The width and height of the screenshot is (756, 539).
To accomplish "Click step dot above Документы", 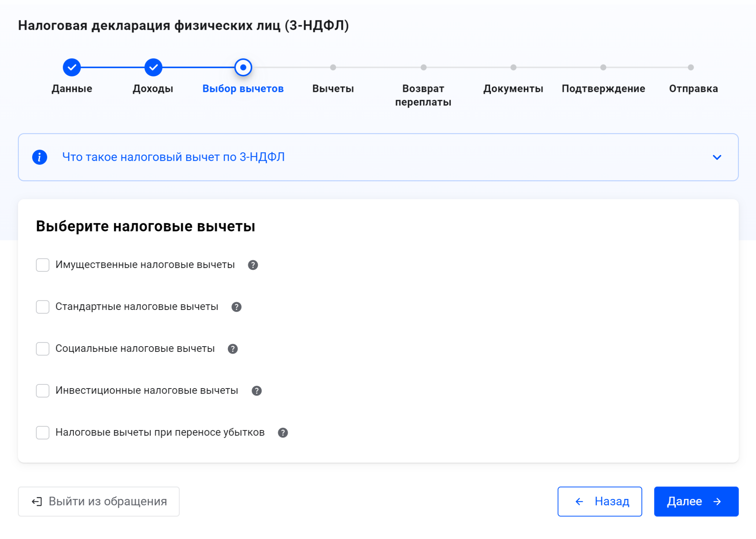I will (513, 67).
